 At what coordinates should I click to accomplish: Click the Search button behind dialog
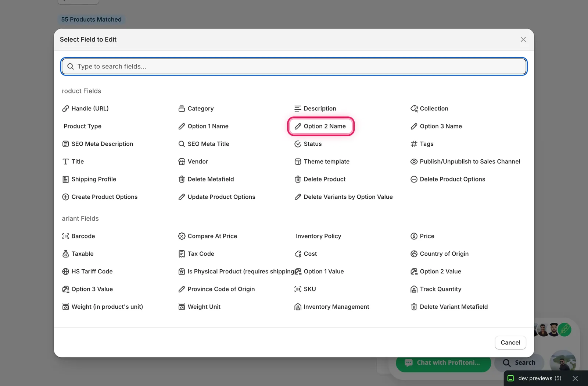tap(519, 363)
